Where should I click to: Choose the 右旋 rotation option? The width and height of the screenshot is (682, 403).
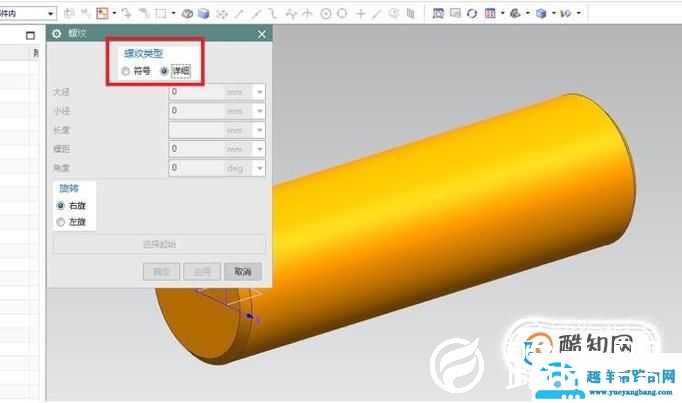tap(62, 205)
